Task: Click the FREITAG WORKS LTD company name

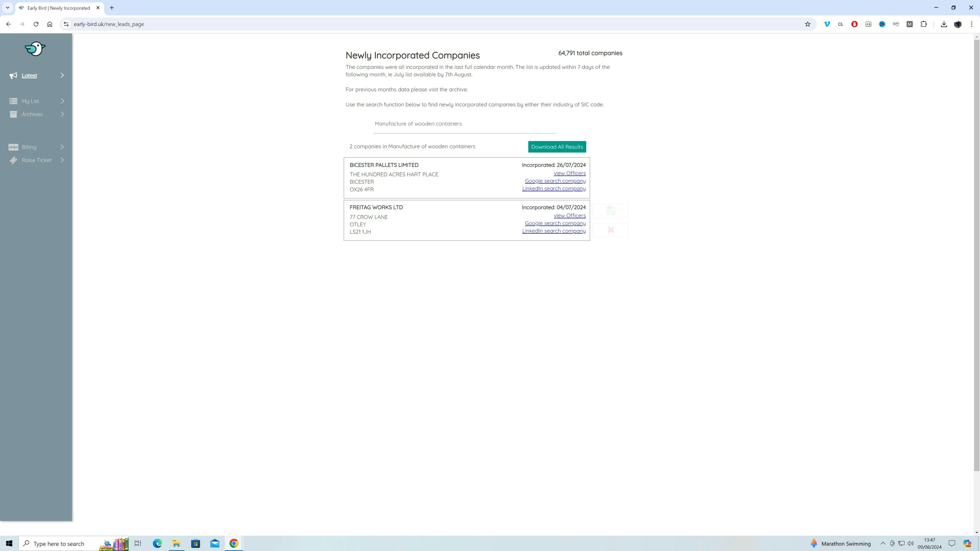Action: [376, 208]
